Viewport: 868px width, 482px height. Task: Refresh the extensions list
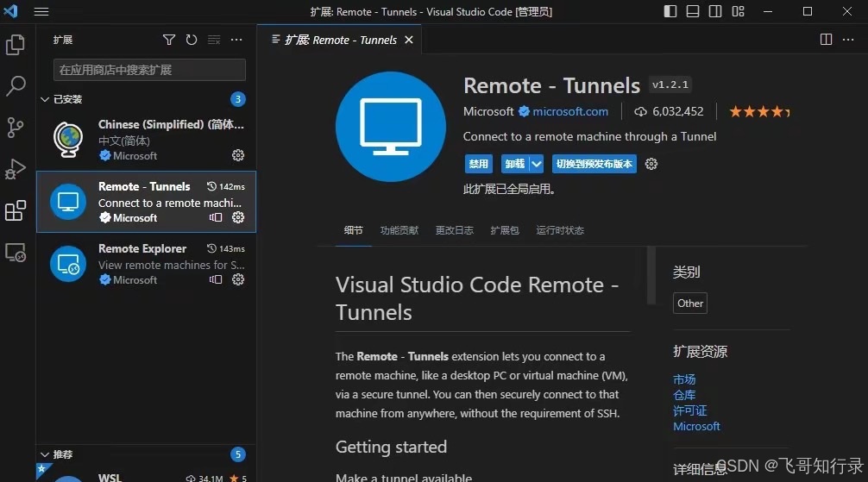tap(192, 40)
